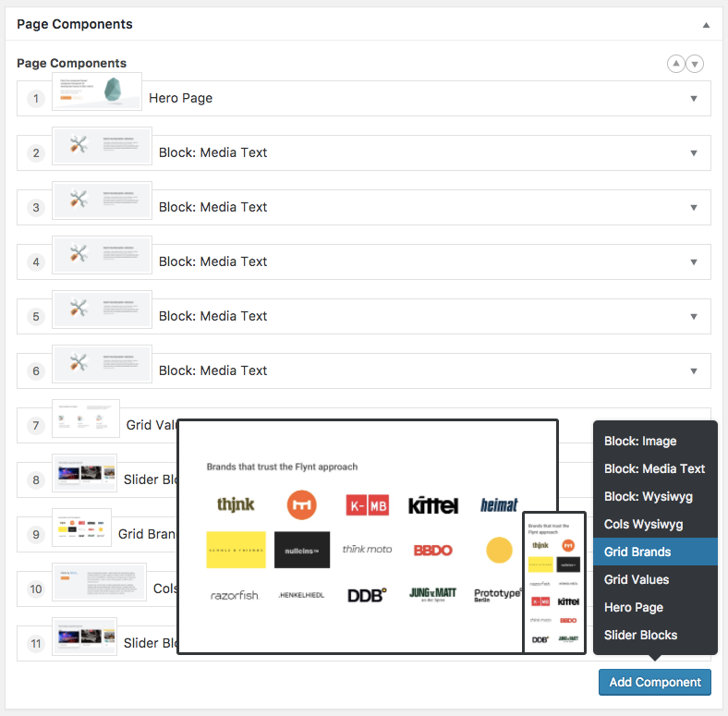Collapse the Page Components metabox using top-right triangle

point(706,25)
